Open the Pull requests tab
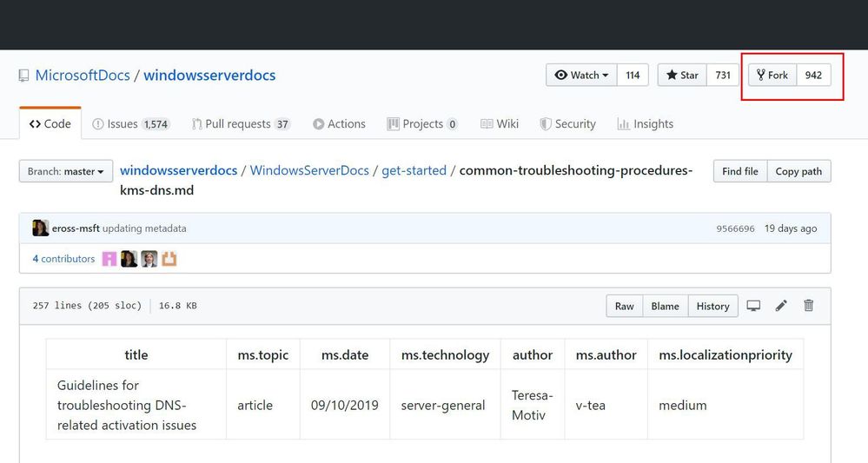Viewport: 868px width, 463px height. tap(241, 124)
